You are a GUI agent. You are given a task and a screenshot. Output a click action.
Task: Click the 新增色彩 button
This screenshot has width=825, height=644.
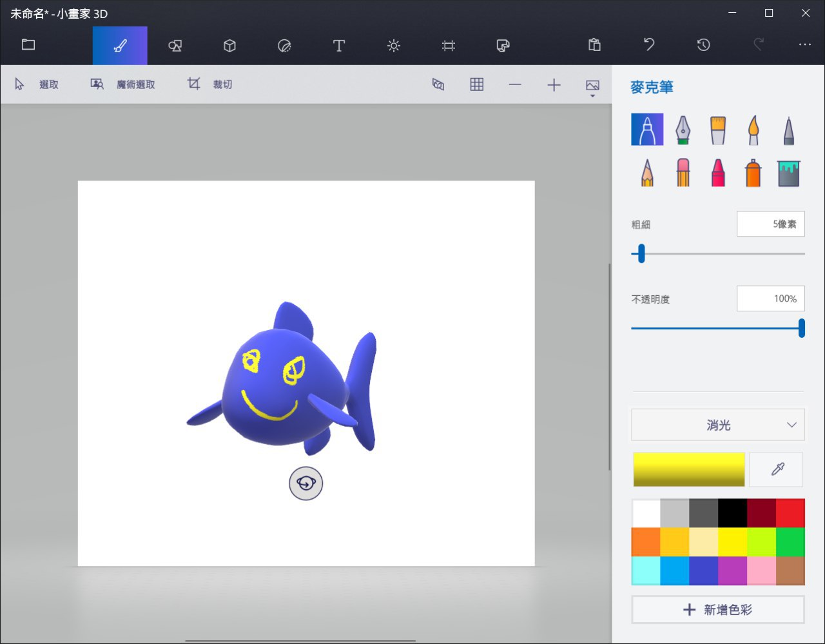718,609
